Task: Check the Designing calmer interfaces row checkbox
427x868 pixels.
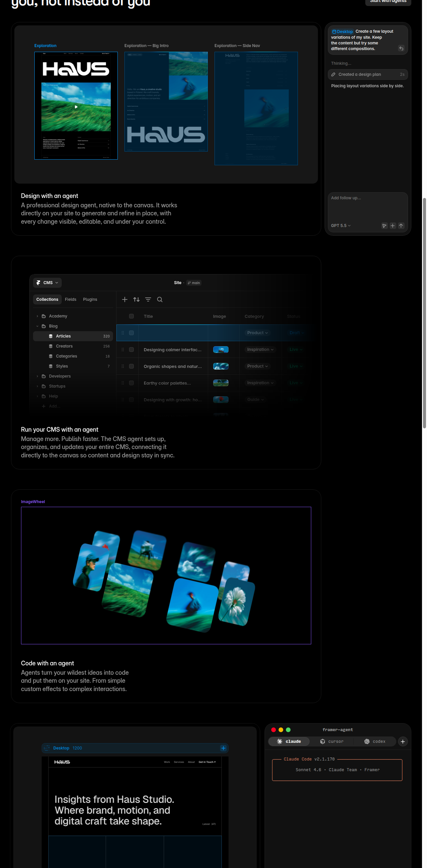Action: [131, 350]
